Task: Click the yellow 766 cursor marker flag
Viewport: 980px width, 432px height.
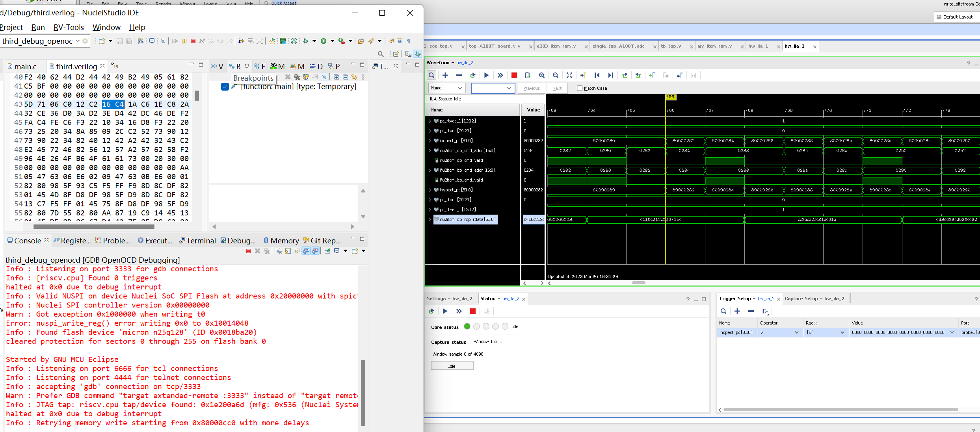Action: tap(670, 97)
